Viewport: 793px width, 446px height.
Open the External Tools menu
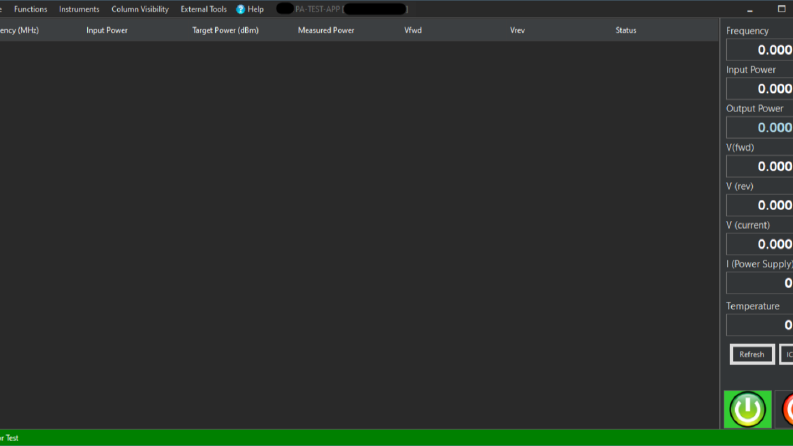pyautogui.click(x=203, y=9)
